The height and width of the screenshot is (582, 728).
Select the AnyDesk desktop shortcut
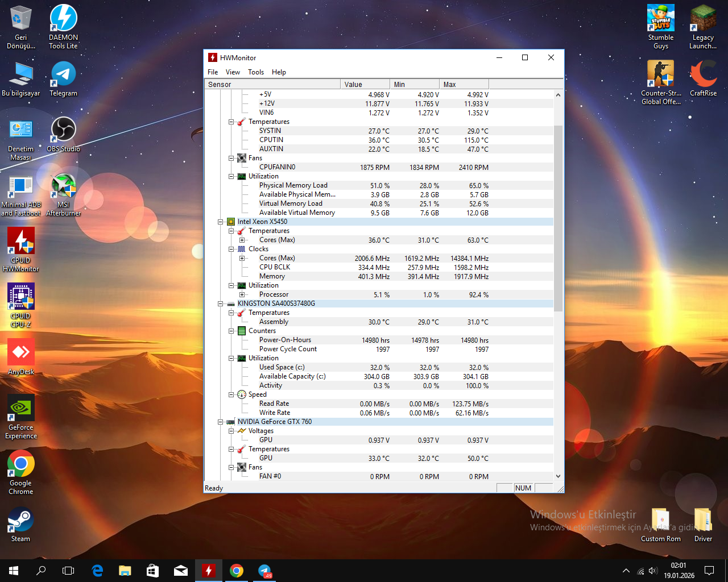[x=20, y=357]
